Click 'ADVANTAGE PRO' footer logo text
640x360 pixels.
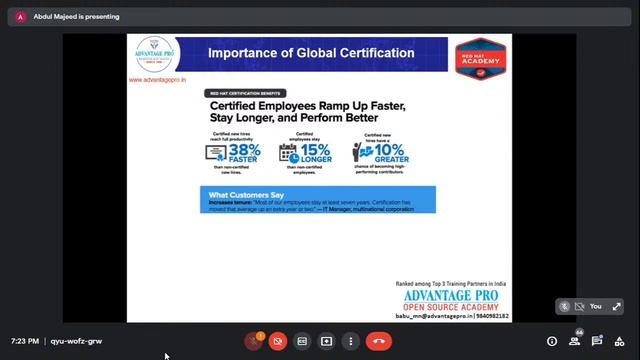coord(451,296)
